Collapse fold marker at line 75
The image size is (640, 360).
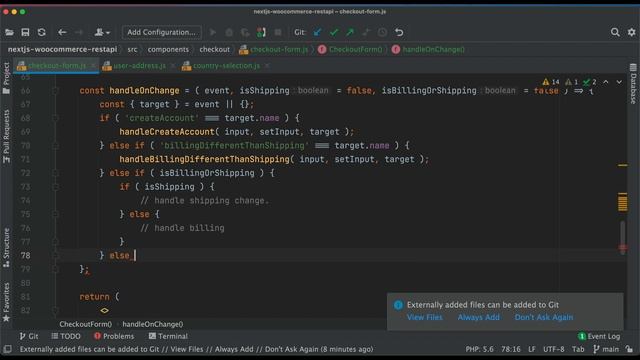tap(55, 214)
